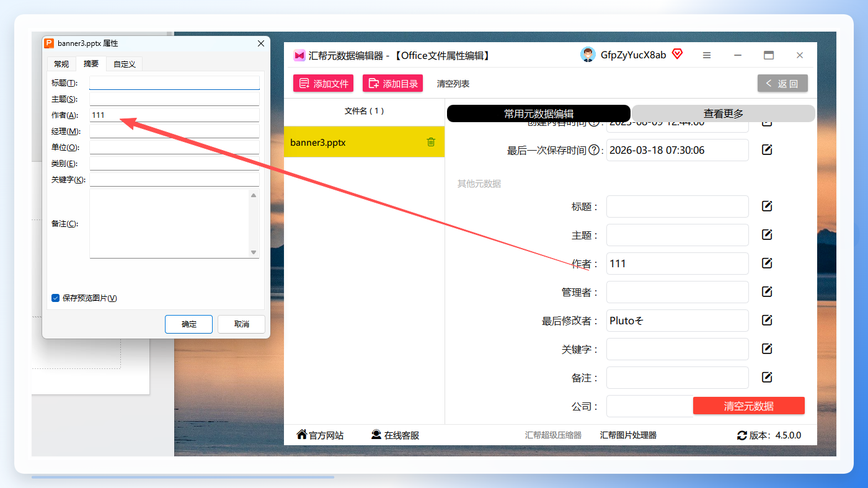Click username GfpZyYucX8ab

pos(633,55)
